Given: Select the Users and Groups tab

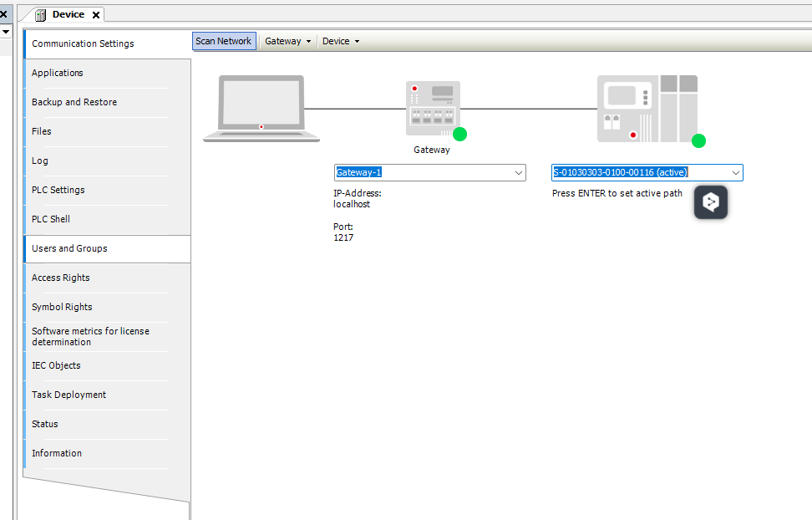Looking at the screenshot, I should point(108,249).
